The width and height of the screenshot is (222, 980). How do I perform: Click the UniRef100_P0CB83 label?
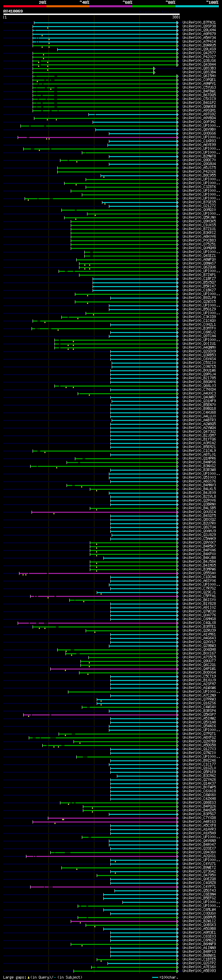click(x=199, y=241)
